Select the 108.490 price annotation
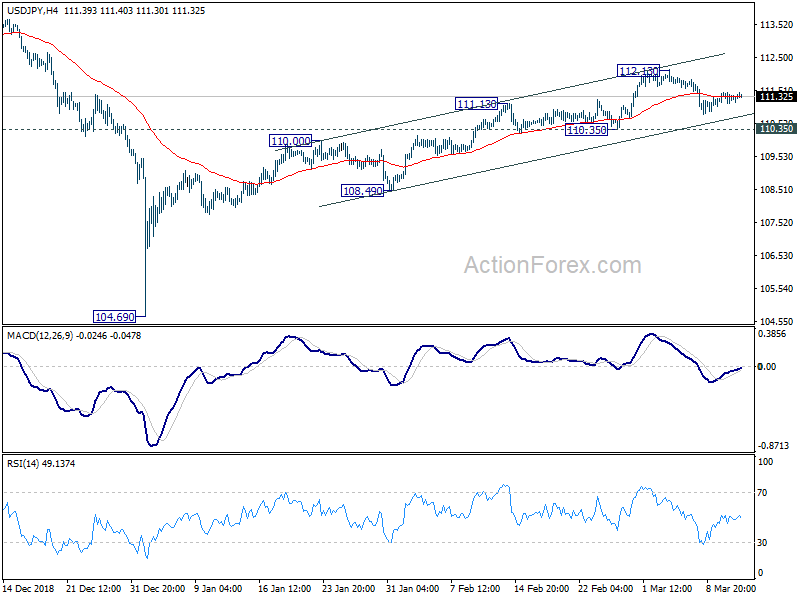Image resolution: width=800 pixels, height=600 pixels. coord(362,191)
